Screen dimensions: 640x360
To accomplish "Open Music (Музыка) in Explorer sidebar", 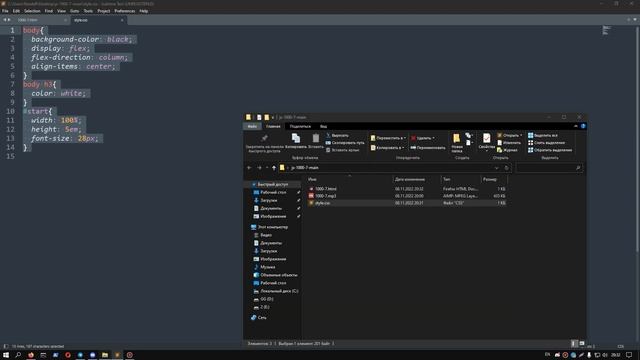I will tap(268, 267).
